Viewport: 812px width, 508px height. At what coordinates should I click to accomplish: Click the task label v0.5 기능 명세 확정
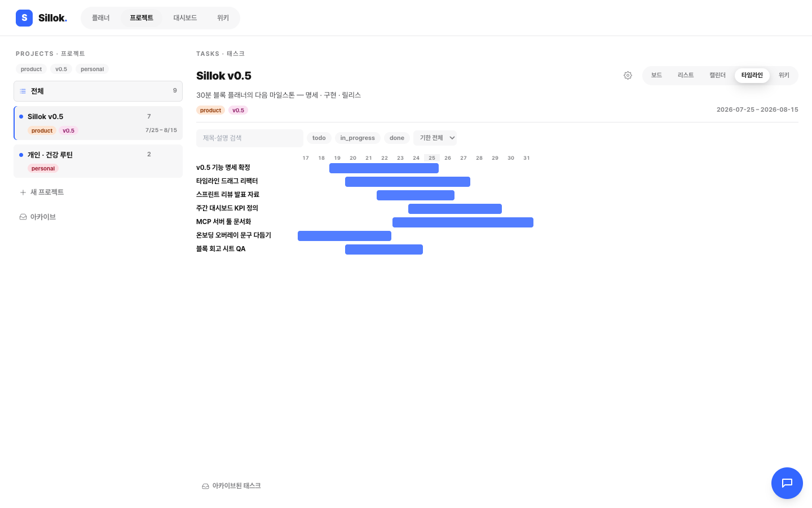(223, 168)
